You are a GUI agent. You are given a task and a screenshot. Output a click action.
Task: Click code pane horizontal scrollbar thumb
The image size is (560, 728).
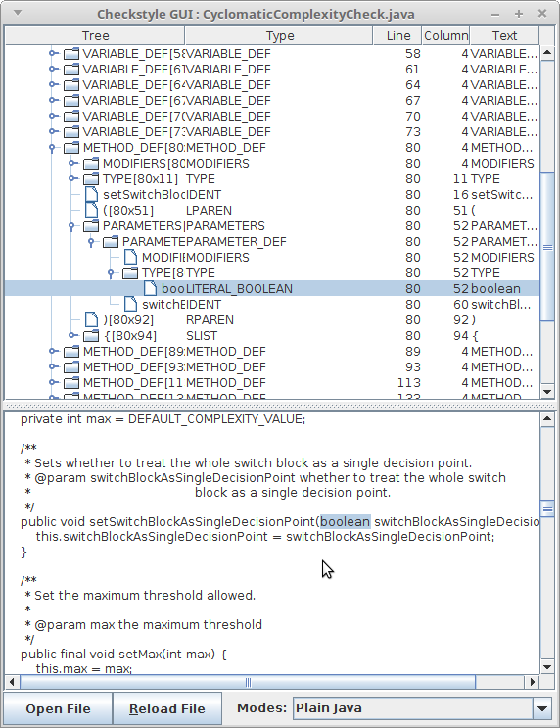point(248,682)
